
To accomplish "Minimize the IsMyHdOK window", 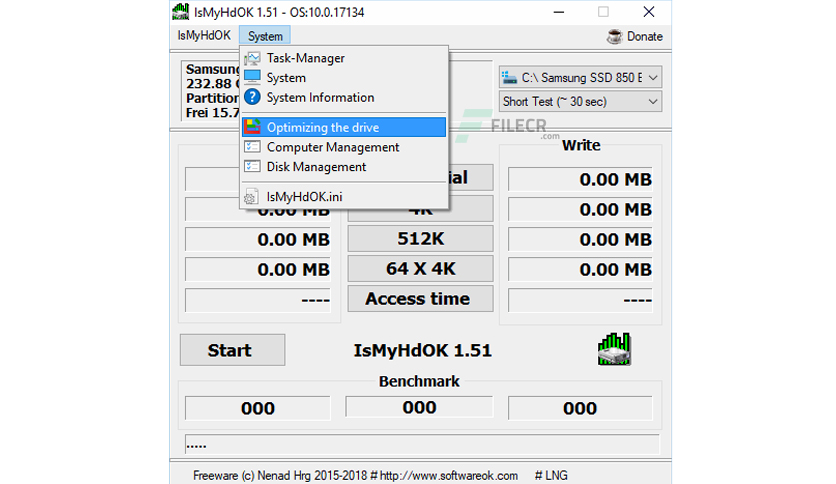I will [x=559, y=12].
